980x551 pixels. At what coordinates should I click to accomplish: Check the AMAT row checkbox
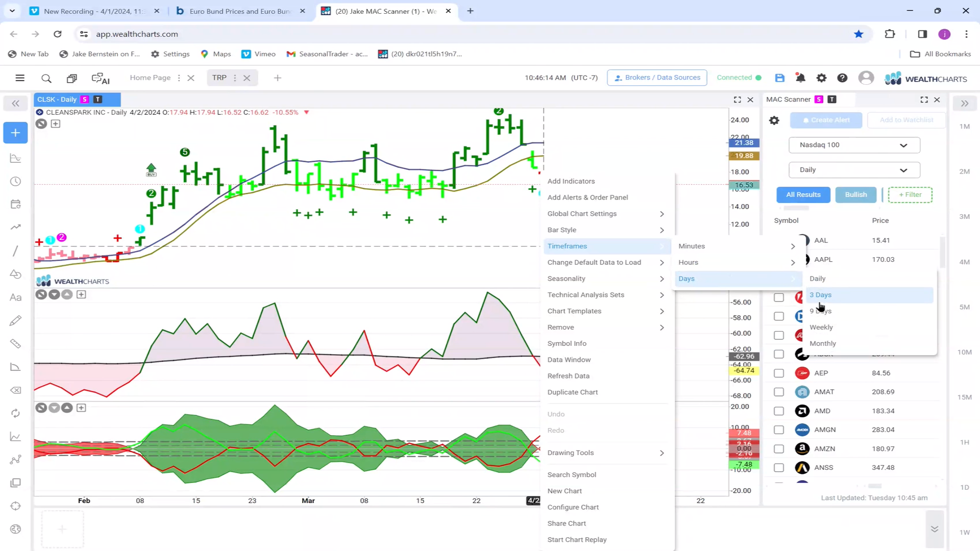point(778,392)
